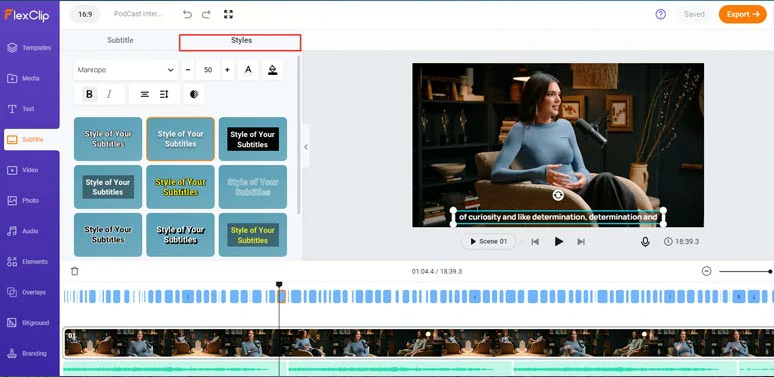Screen dimensions: 774x377
Task: Decrease font size with minus
Action: [x=188, y=70]
